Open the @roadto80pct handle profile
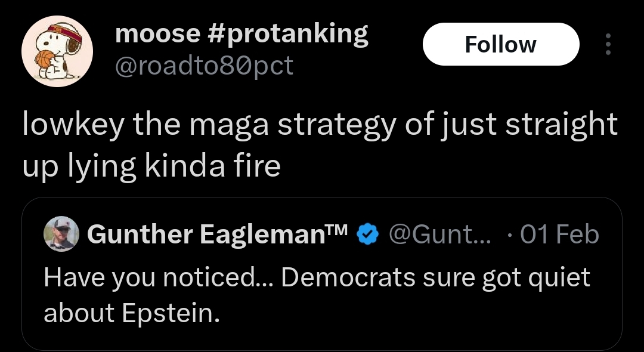Viewport: 644px width, 352px height. 204,66
